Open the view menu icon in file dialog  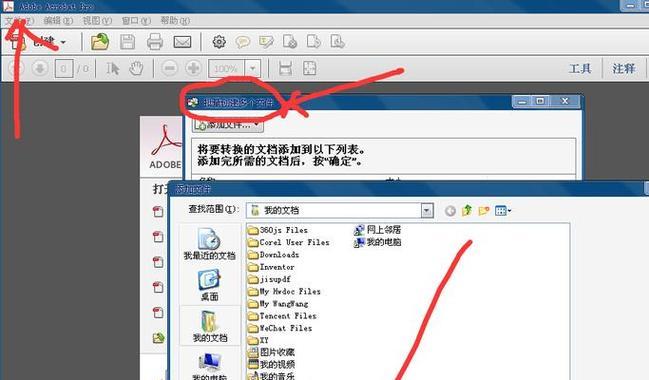[x=502, y=211]
